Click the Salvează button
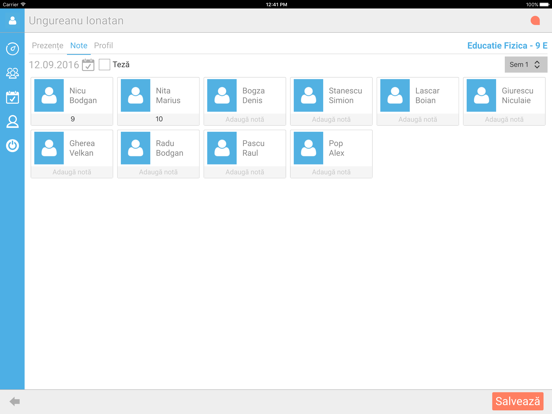This screenshot has height=414, width=552. (518, 401)
